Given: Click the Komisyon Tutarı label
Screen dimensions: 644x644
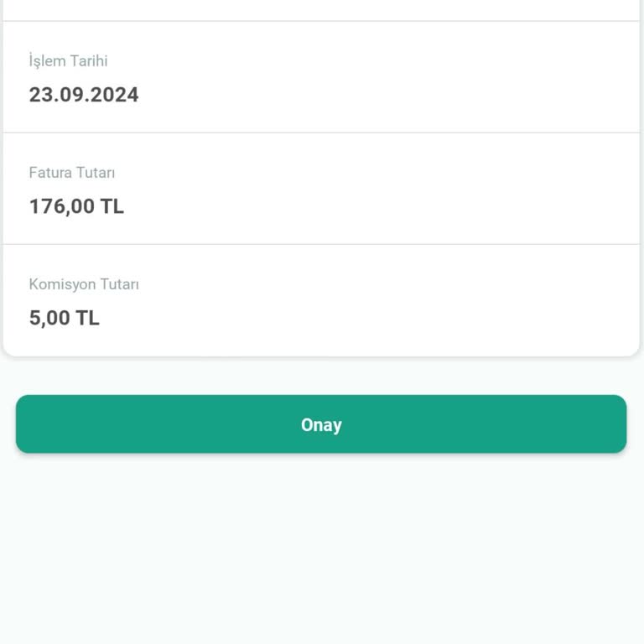Looking at the screenshot, I should [84, 284].
